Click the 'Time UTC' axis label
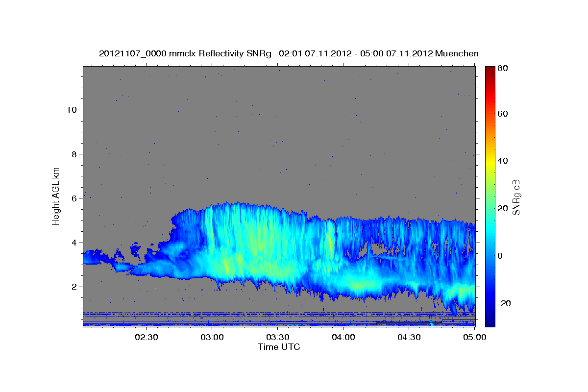This screenshot has width=588, height=392. pyautogui.click(x=279, y=347)
